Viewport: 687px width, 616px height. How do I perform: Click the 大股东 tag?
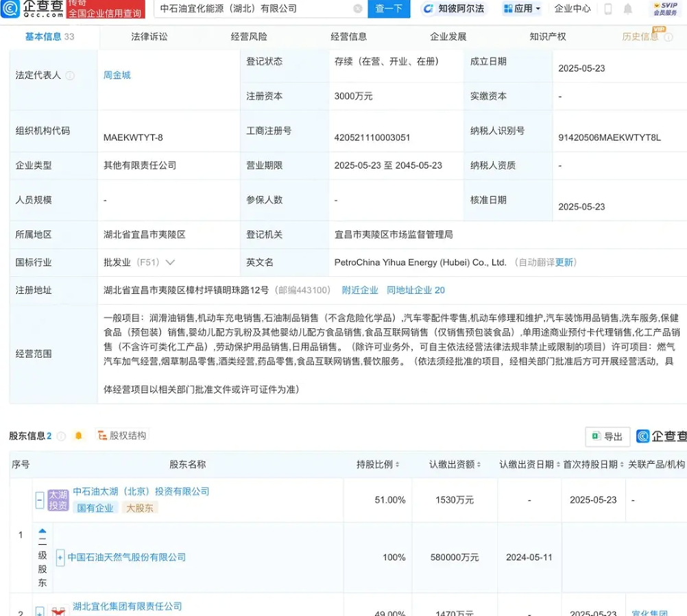tap(140, 508)
